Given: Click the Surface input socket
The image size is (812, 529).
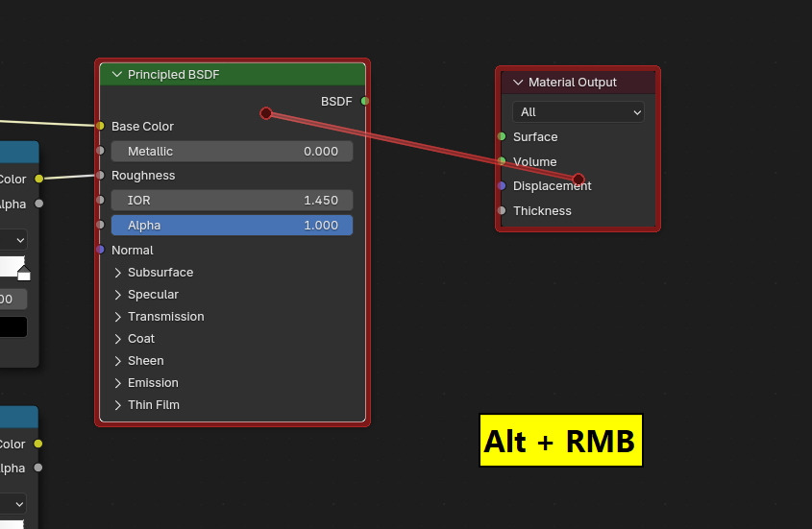Looking at the screenshot, I should tap(502, 136).
